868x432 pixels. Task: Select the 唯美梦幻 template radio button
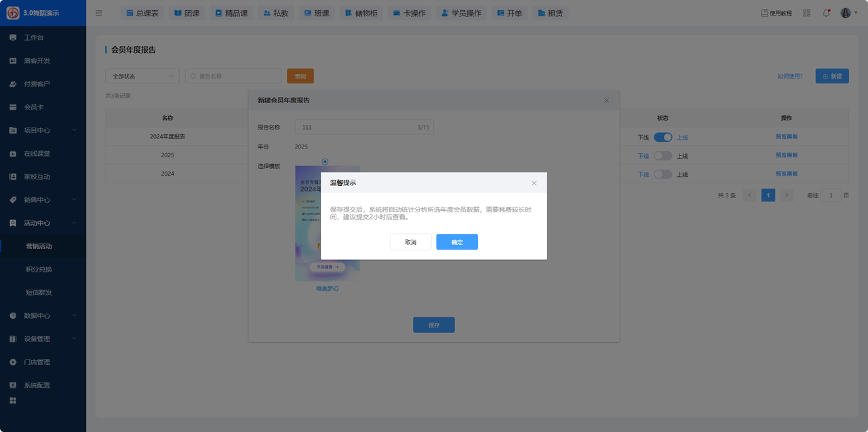coord(325,161)
